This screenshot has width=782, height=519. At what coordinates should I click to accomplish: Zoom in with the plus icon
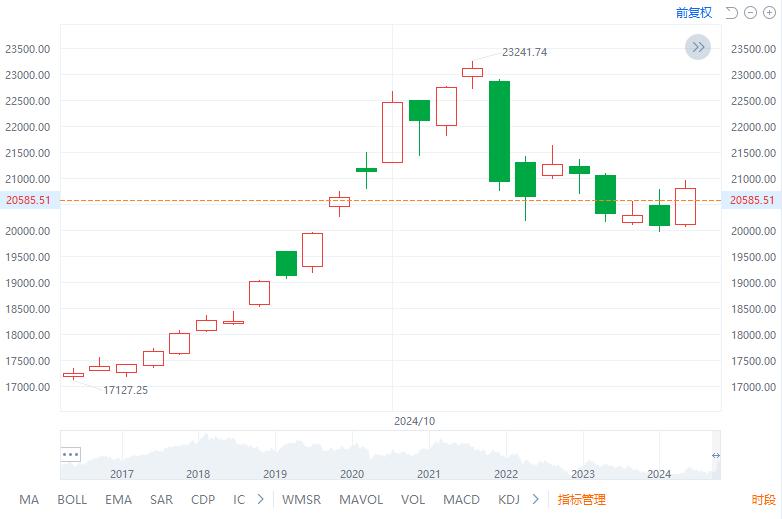tap(769, 13)
